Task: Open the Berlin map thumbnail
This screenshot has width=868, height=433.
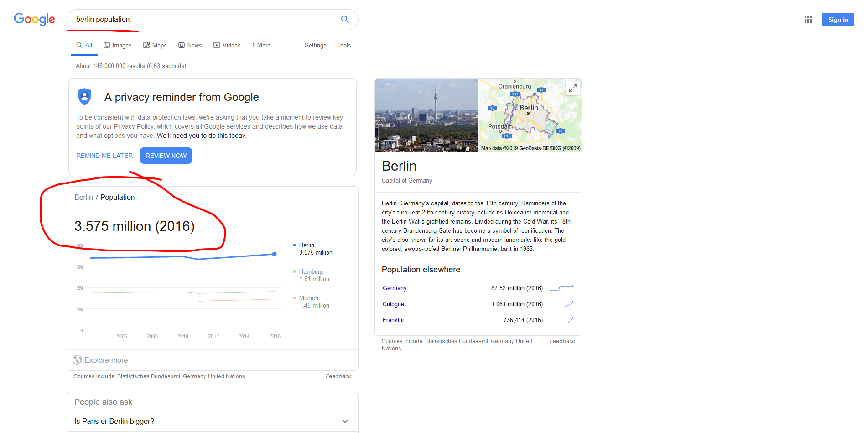Action: (x=530, y=115)
